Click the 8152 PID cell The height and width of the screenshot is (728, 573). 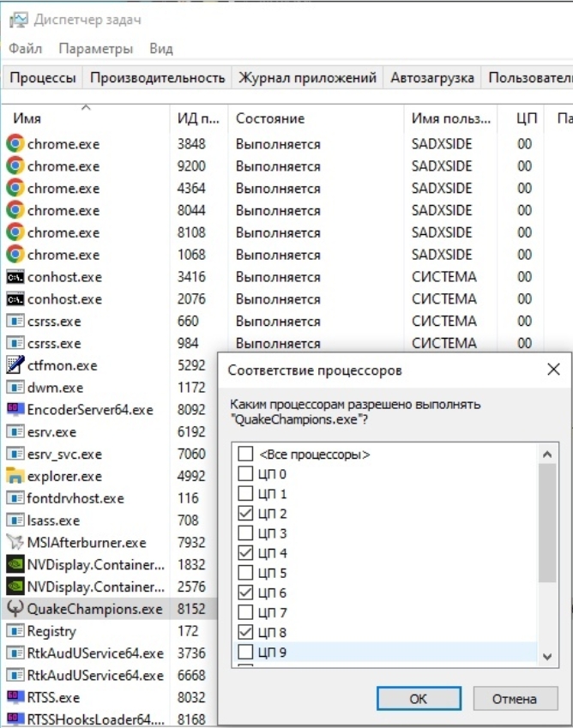(191, 609)
